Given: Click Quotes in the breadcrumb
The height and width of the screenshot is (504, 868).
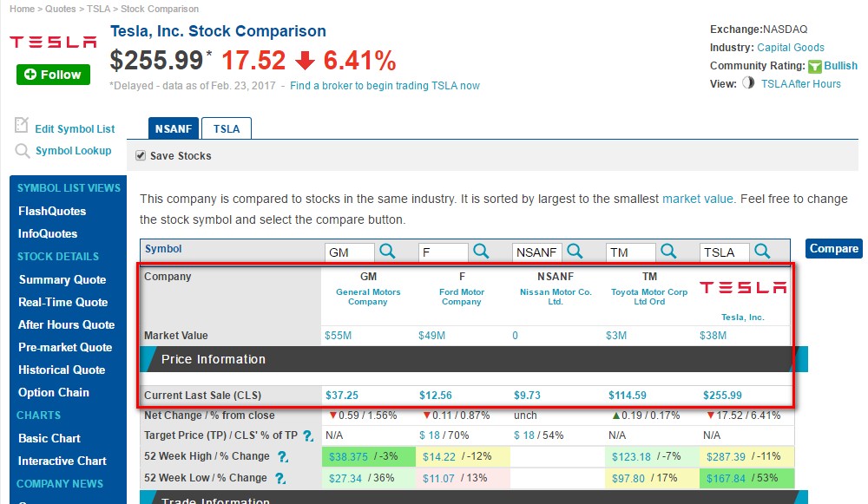Looking at the screenshot, I should click(x=61, y=9).
